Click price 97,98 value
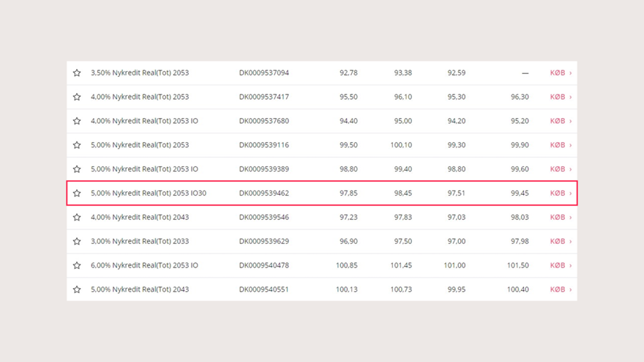644x362 pixels. point(520,242)
